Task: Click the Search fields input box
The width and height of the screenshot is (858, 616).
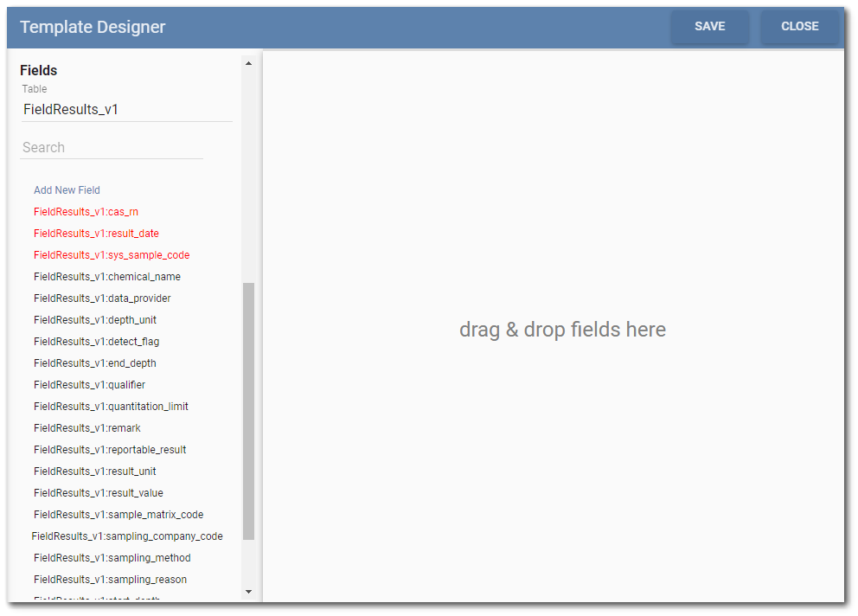Action: point(111,146)
